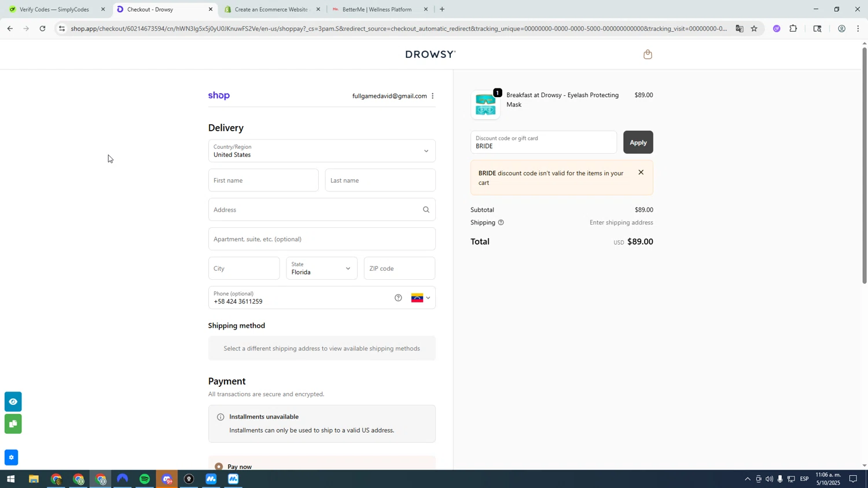868x488 pixels.
Task: Click the eyelash mask product thumbnail
Action: (x=485, y=105)
